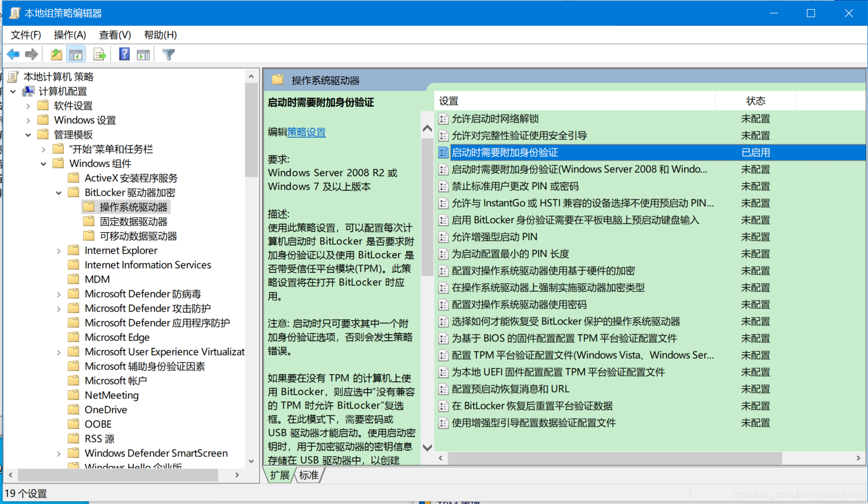The image size is (868, 504).
Task: Click the Up one level folder icon
Action: click(x=56, y=54)
